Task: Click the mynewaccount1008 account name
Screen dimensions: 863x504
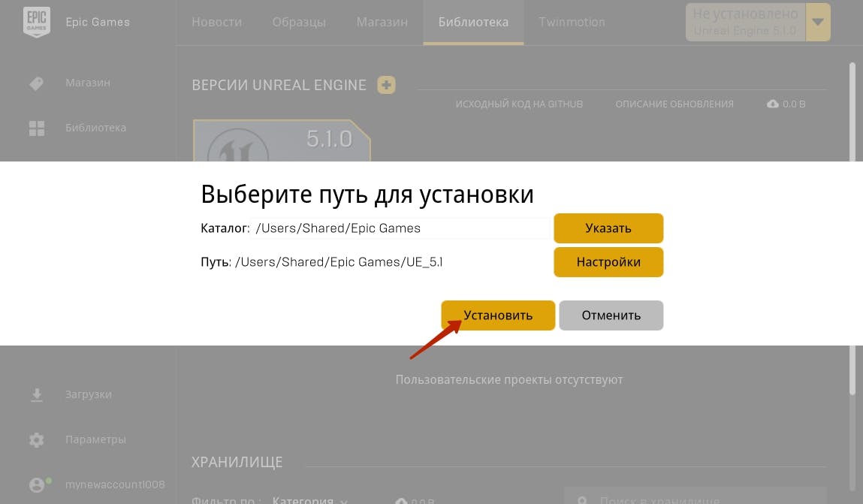Action: [115, 484]
